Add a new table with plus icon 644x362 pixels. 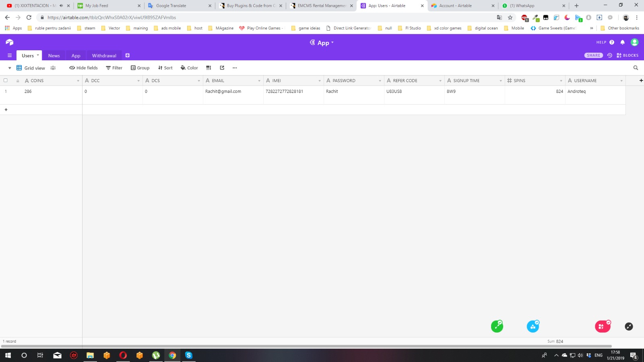coord(128,56)
